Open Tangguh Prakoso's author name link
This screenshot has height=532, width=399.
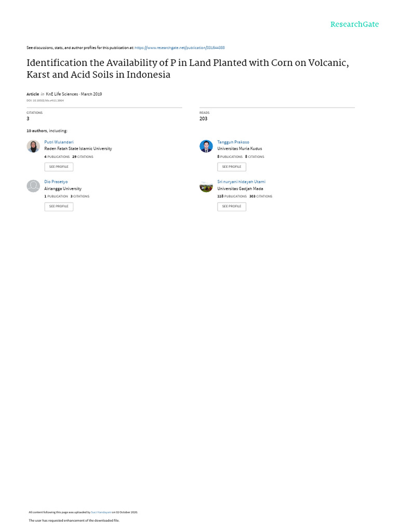(x=233, y=142)
